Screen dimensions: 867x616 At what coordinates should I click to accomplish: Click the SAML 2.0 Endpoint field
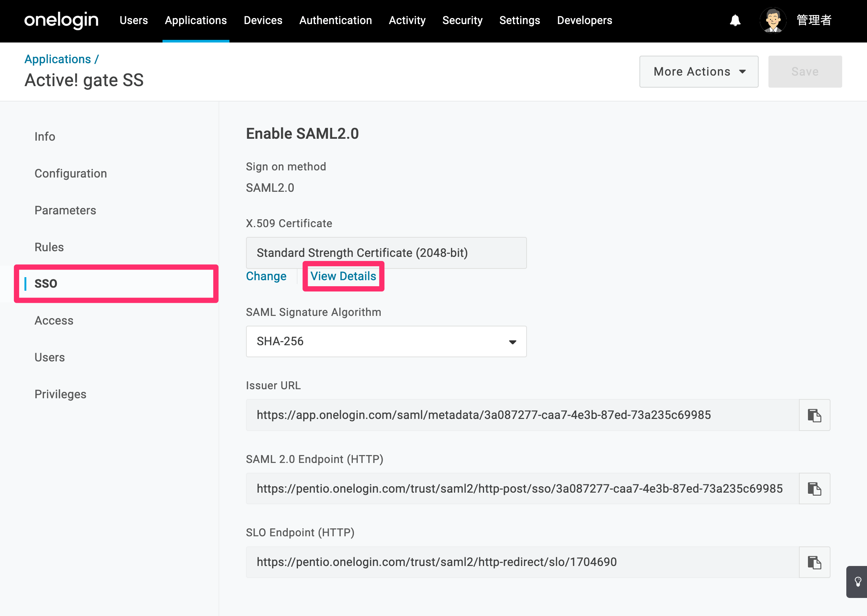click(522, 489)
